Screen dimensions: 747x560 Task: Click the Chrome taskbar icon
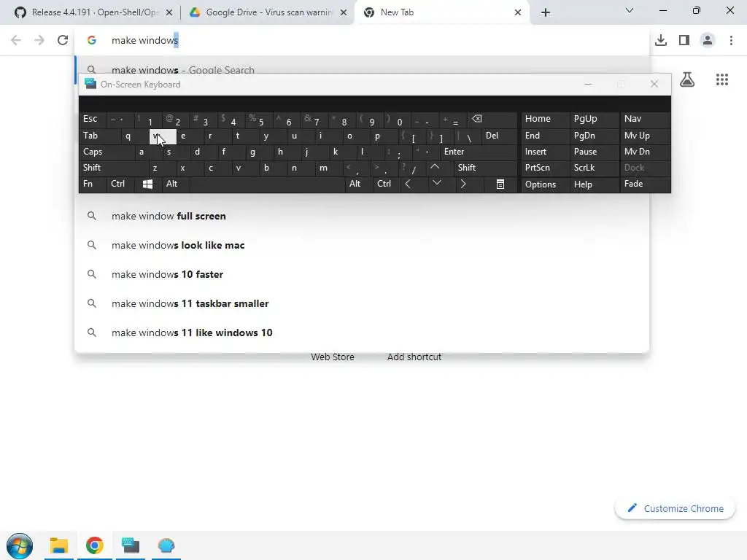click(94, 545)
